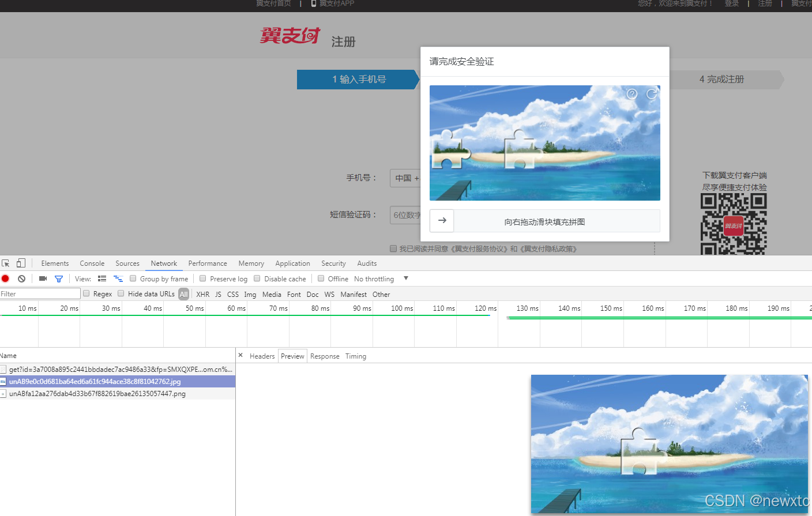Select the unAB9e0c...jpg request row
This screenshot has height=516, width=812.
click(118, 382)
